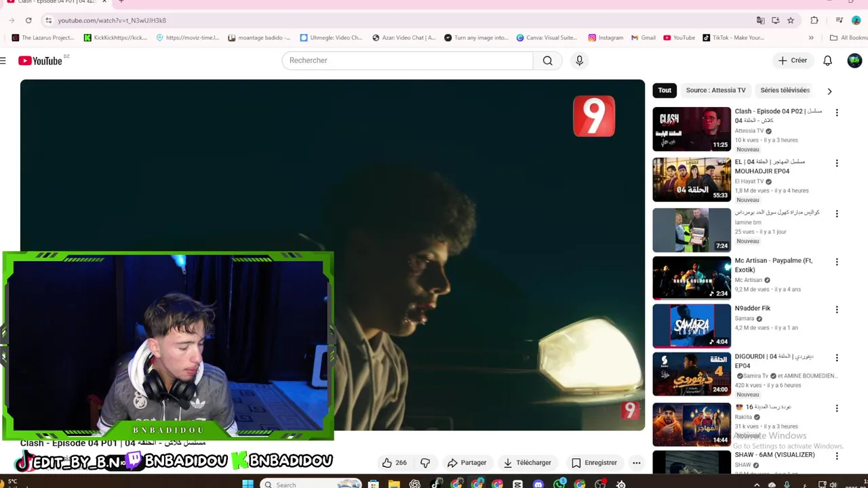Dislike the video with thumbs down

tap(425, 463)
